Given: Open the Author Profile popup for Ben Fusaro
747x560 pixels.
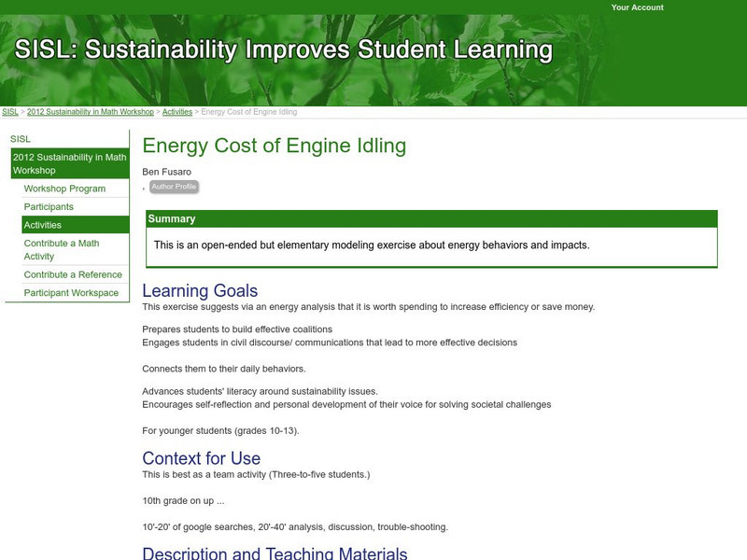Looking at the screenshot, I should coord(173,186).
